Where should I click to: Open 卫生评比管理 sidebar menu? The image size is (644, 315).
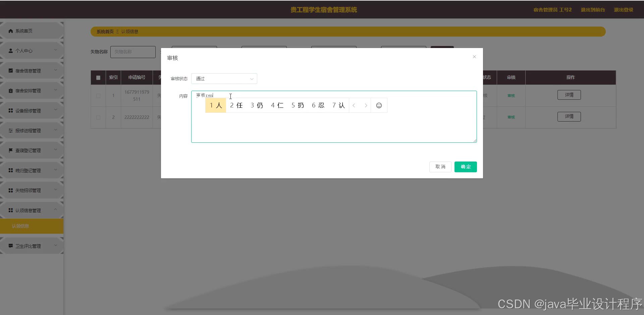pyautogui.click(x=32, y=246)
